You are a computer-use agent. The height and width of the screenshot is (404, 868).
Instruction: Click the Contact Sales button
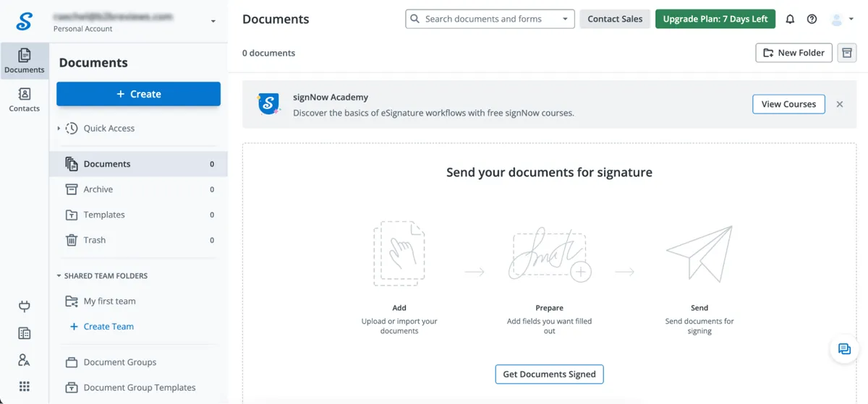(x=615, y=19)
